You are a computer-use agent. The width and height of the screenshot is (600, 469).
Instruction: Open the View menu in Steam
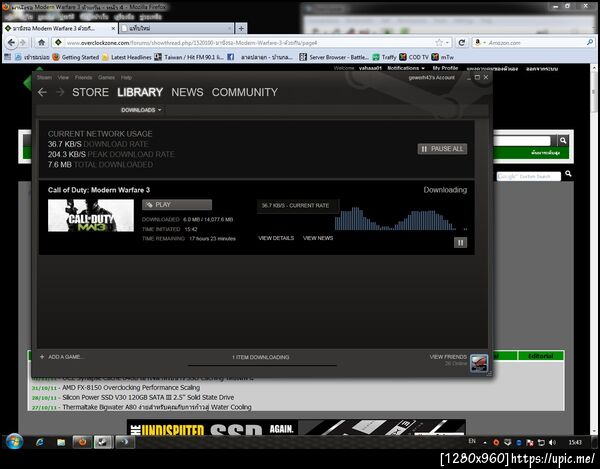tap(63, 77)
